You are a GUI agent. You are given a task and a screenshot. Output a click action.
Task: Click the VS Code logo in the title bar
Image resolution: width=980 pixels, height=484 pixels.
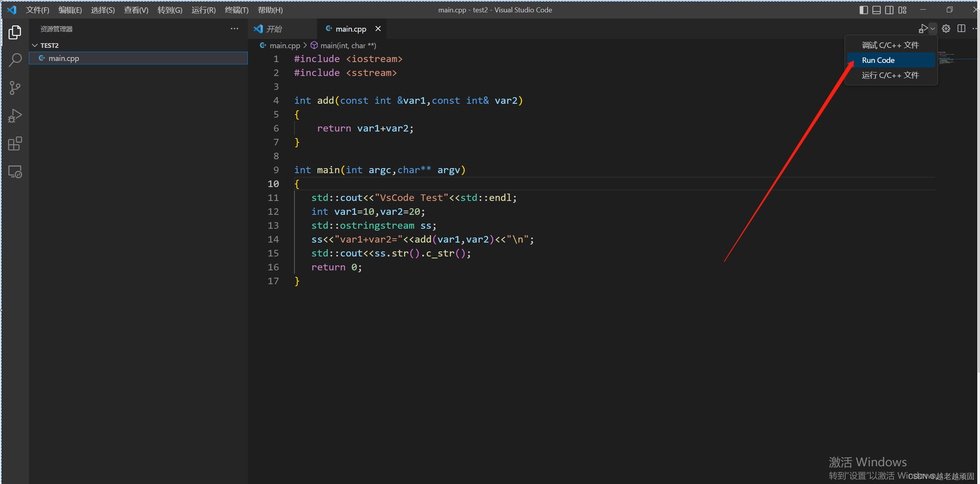12,10
